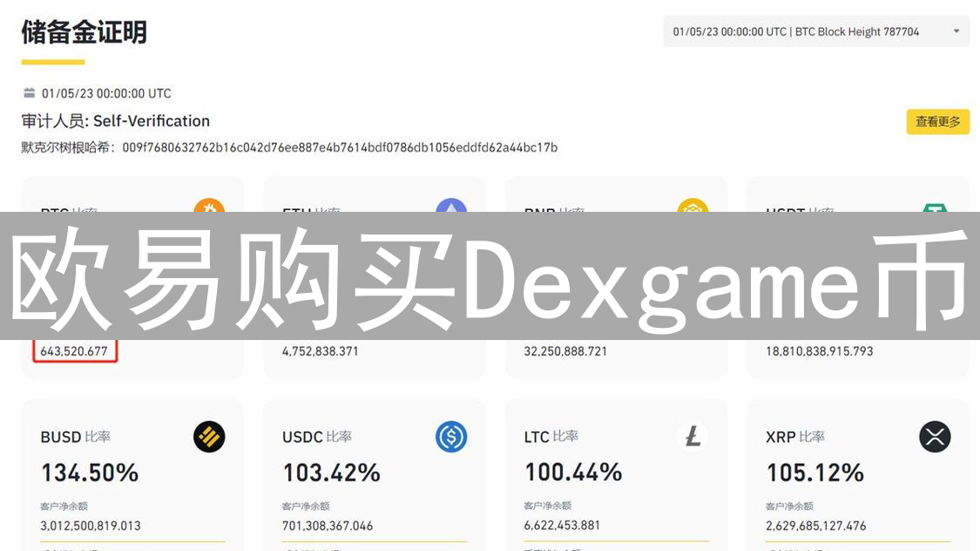
Task: Click the 01/05/23 00:00:00 UTC timestamp under heading
Action: pos(106,94)
